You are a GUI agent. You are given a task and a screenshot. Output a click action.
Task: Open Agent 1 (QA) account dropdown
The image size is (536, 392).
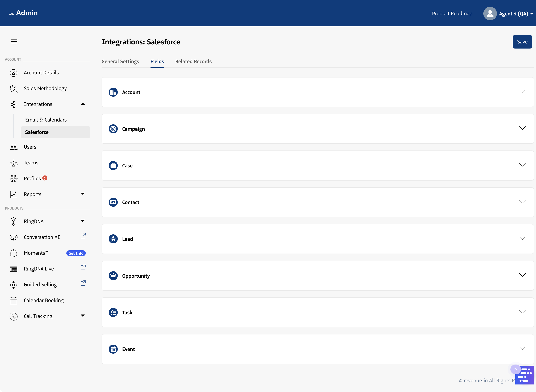tap(516, 14)
